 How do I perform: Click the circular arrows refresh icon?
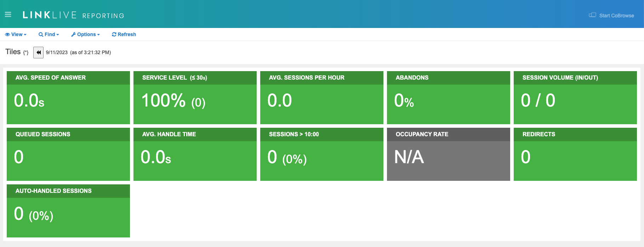(114, 35)
